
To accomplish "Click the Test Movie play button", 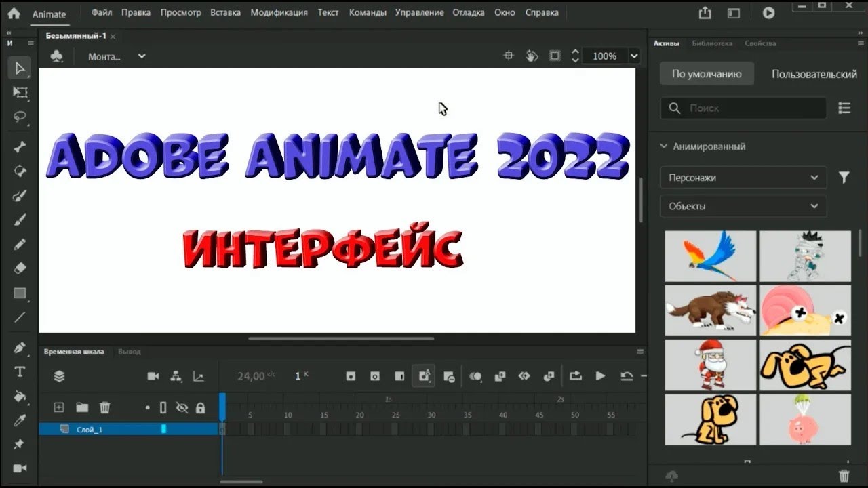I will [x=768, y=13].
